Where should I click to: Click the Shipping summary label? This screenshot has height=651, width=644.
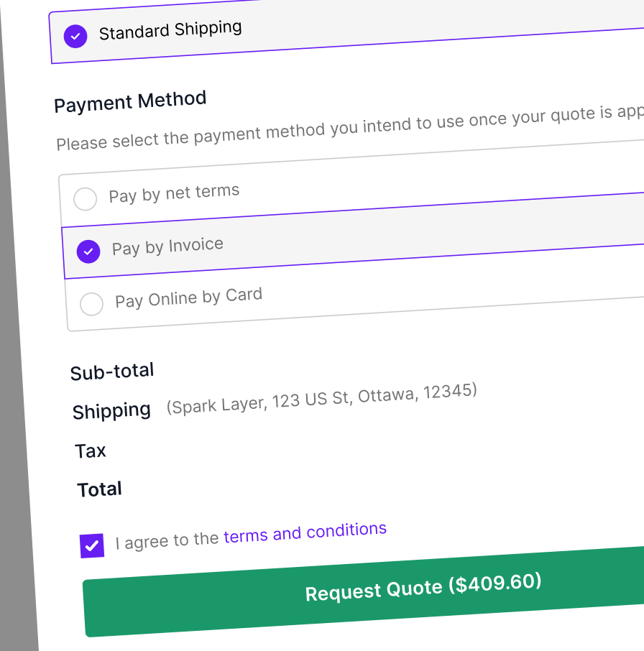(111, 411)
